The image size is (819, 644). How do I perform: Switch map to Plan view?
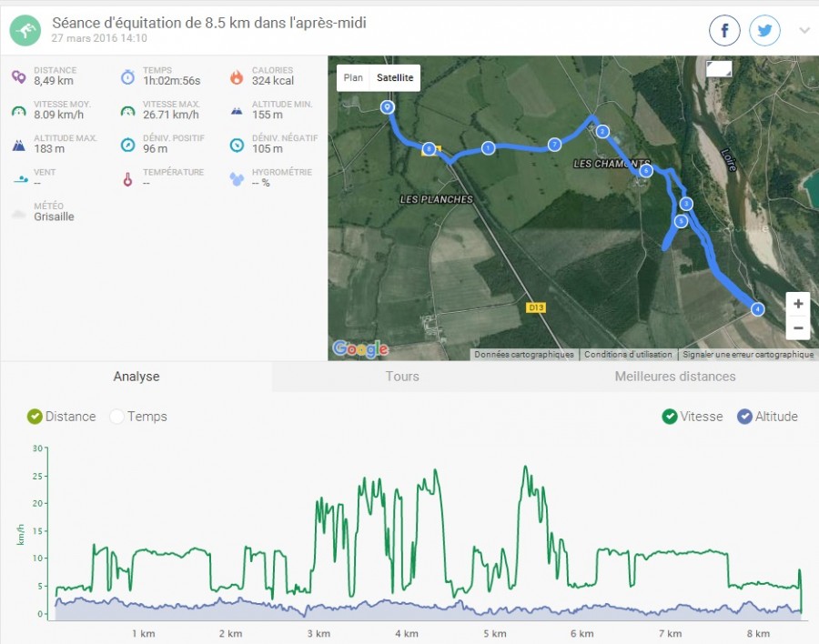[353, 78]
